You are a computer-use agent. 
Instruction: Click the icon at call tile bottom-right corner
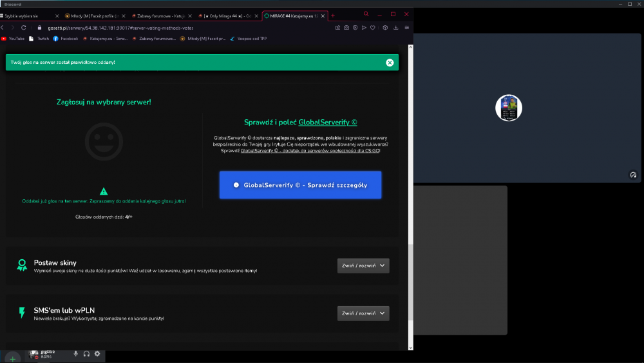(633, 175)
